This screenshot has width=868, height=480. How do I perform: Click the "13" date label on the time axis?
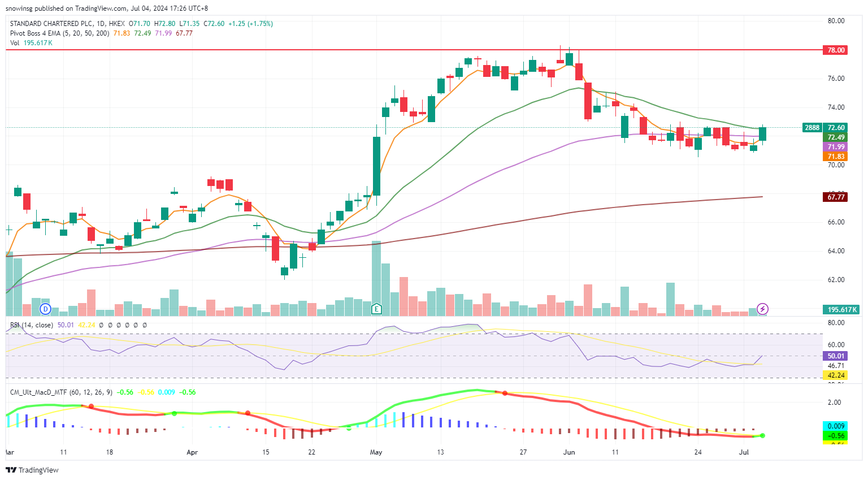440,452
